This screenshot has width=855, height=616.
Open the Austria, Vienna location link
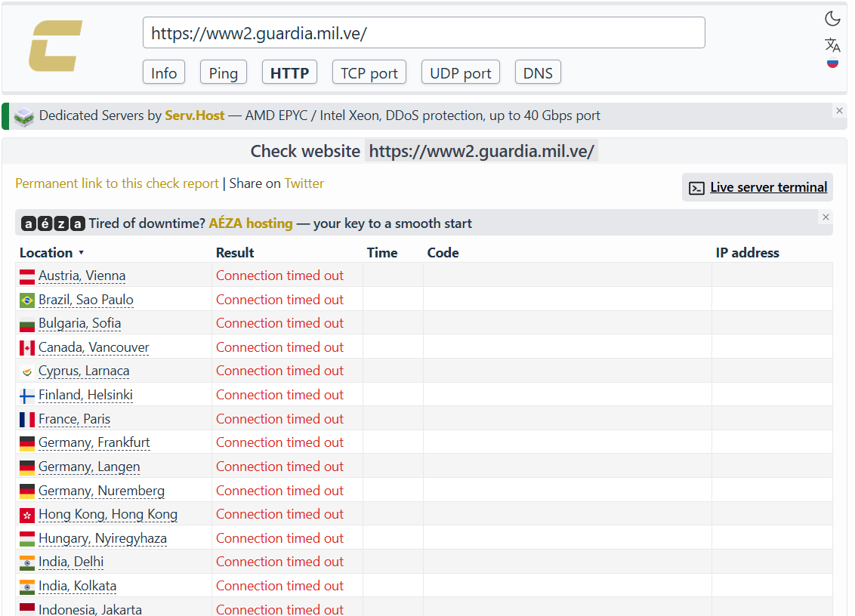[x=82, y=276]
